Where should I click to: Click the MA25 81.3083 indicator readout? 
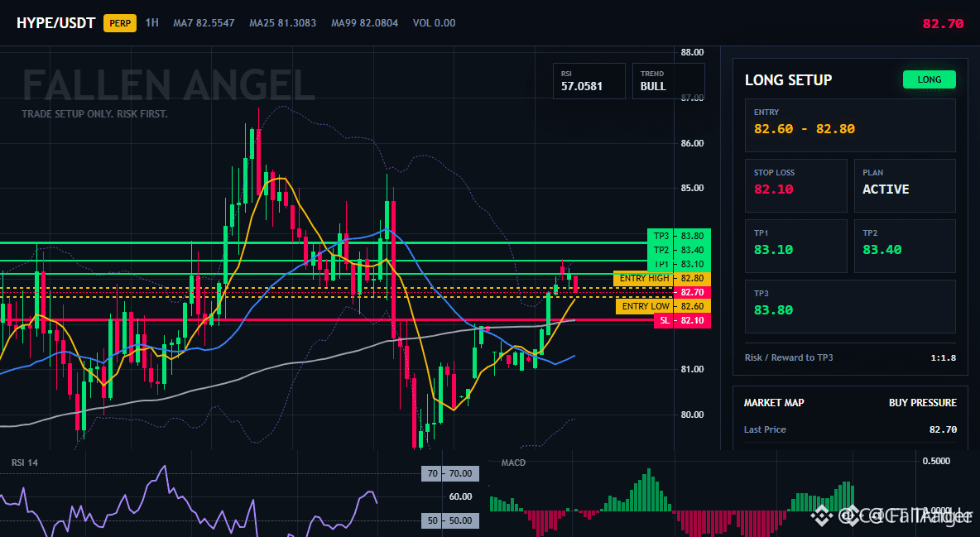(x=282, y=23)
